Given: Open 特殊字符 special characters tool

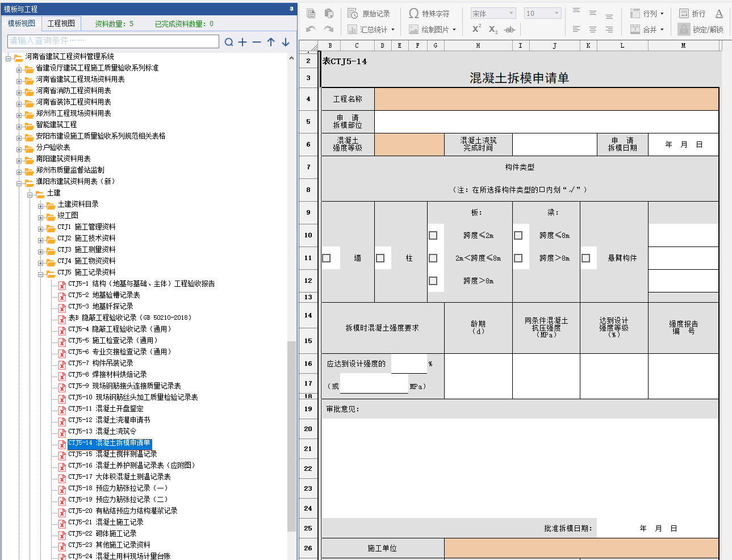Looking at the screenshot, I should click(429, 14).
